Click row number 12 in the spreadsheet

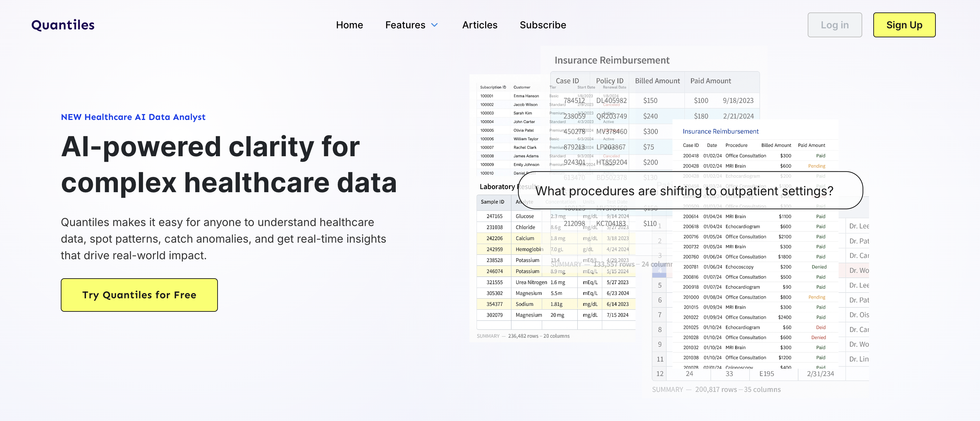(x=660, y=374)
